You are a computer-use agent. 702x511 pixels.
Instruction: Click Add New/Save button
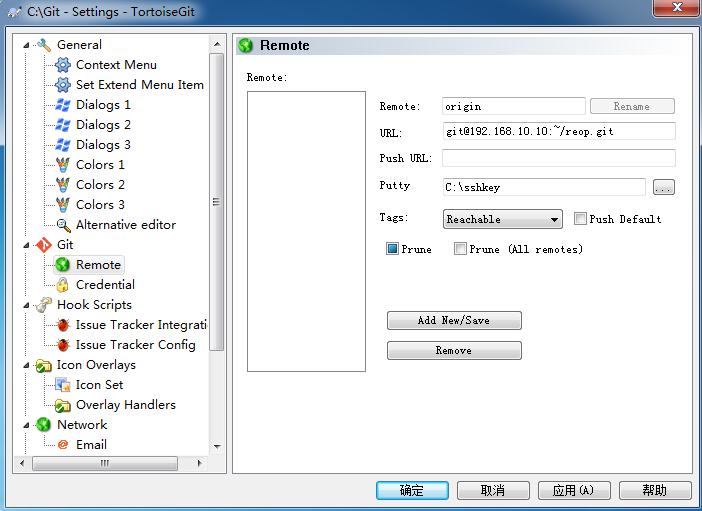454,320
